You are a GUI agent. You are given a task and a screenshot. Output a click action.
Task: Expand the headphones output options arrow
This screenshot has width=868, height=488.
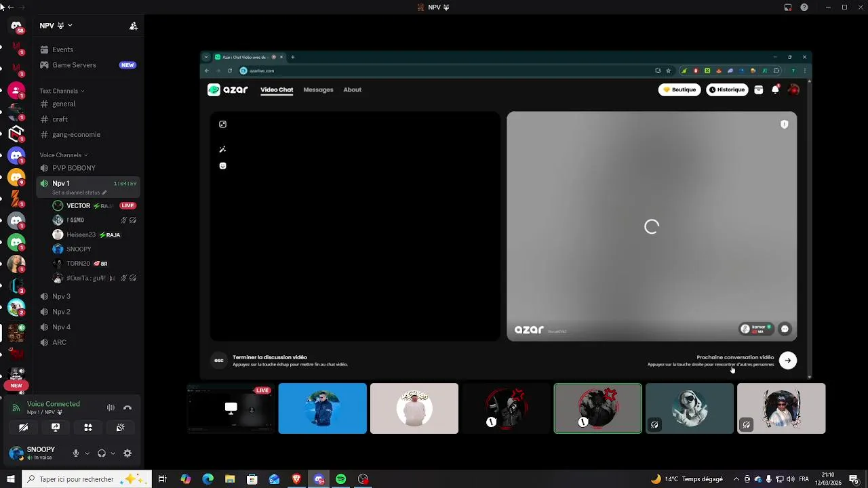(113, 453)
